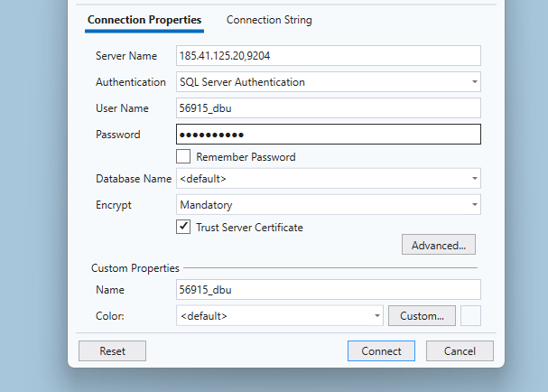Screen dimensions: 548x392
Task: Switch to the Connection String tab
Action: [x=269, y=20]
